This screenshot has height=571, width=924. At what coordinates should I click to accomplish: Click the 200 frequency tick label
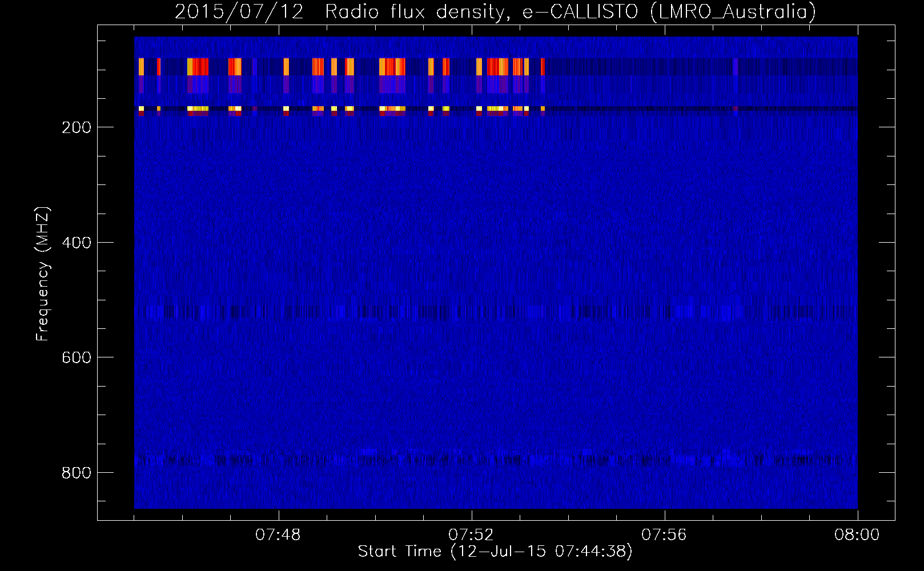point(77,127)
